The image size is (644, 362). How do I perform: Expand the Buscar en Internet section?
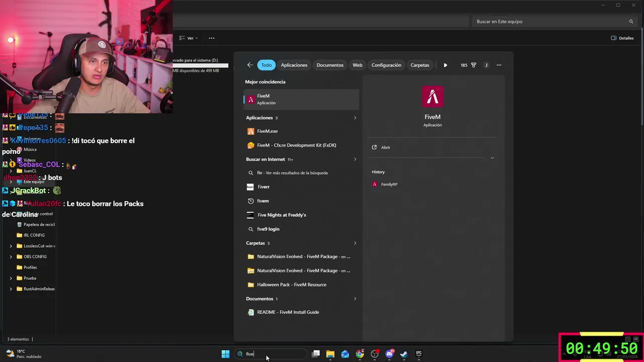[x=355, y=159]
